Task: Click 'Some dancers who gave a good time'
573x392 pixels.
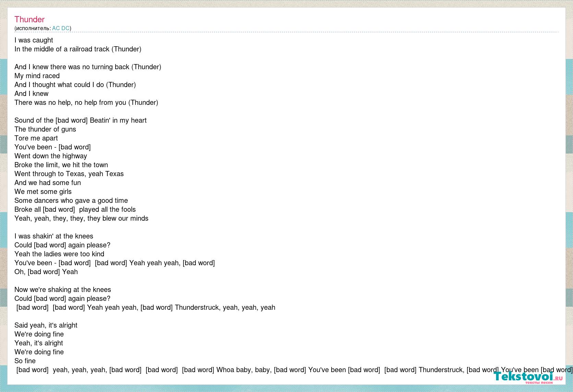Action: click(x=71, y=200)
